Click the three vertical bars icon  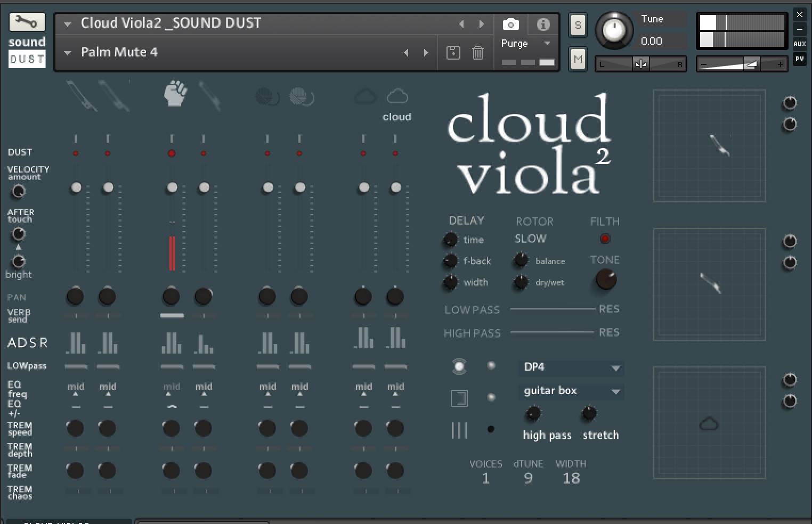tap(459, 430)
